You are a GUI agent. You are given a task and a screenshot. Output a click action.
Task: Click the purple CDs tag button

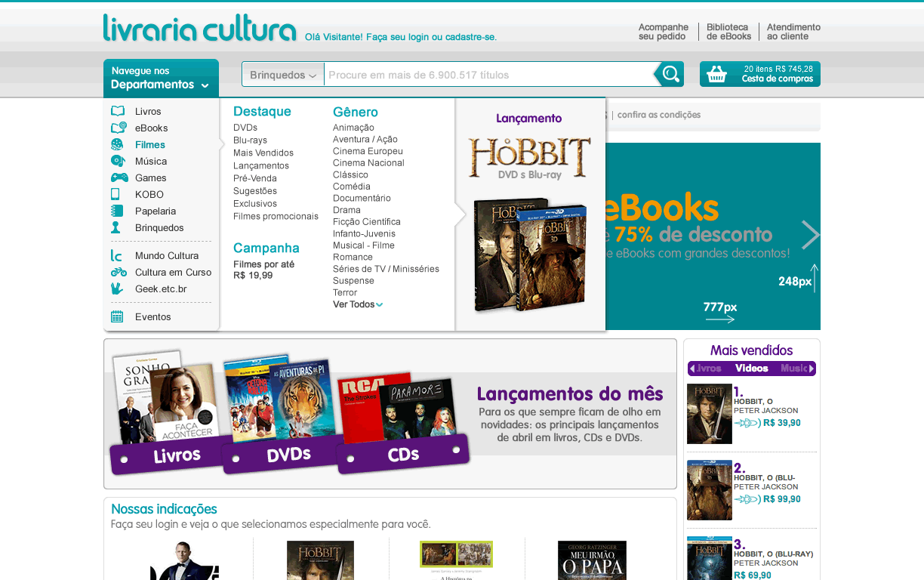[x=403, y=455]
